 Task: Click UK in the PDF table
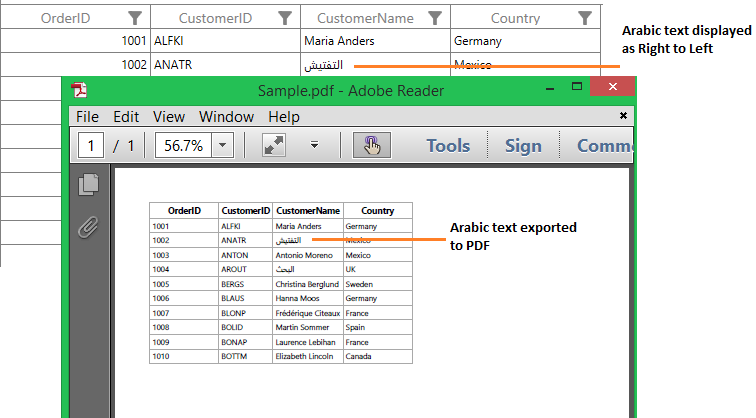pos(351,270)
